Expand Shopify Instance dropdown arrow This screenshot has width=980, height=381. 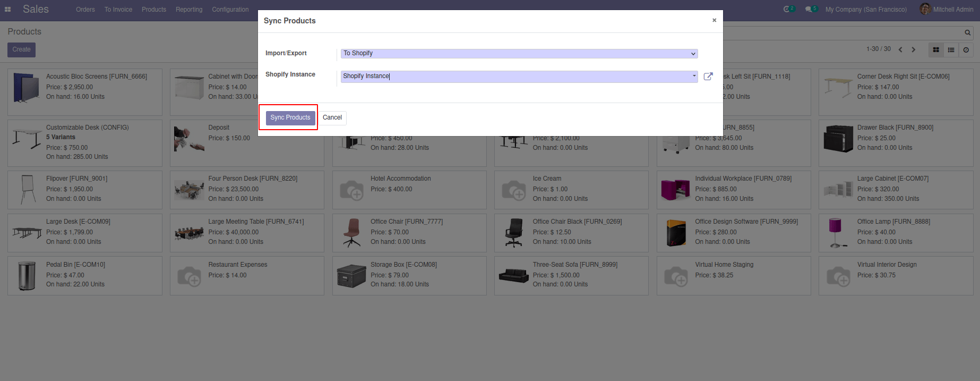coord(694,76)
